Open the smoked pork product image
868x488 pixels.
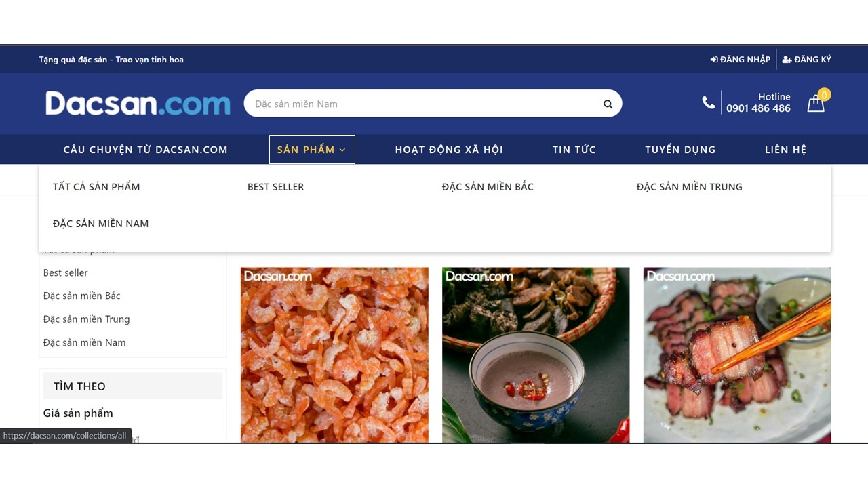(737, 354)
